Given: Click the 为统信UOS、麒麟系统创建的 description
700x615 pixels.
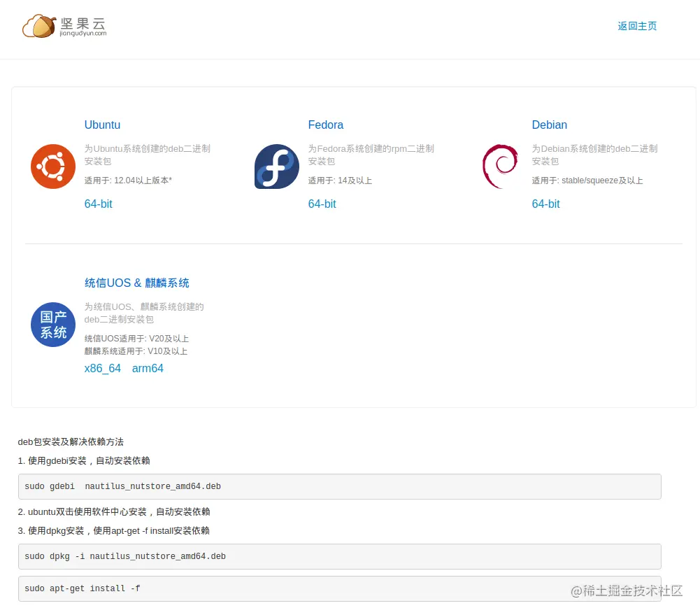Looking at the screenshot, I should click(x=144, y=313).
